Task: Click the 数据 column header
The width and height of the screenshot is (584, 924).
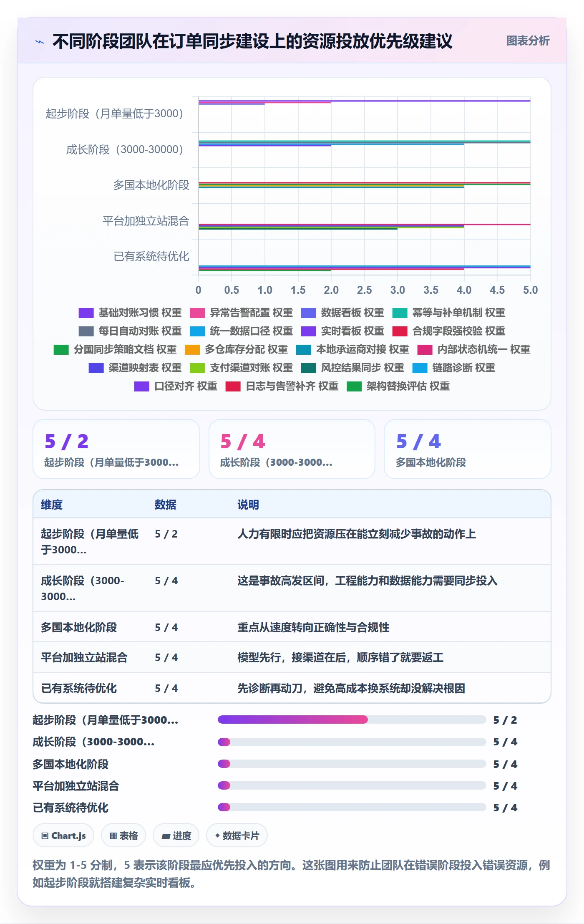Action: [166, 505]
